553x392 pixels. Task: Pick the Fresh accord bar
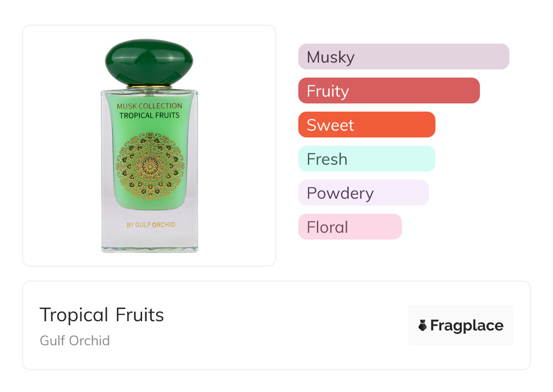pos(366,159)
